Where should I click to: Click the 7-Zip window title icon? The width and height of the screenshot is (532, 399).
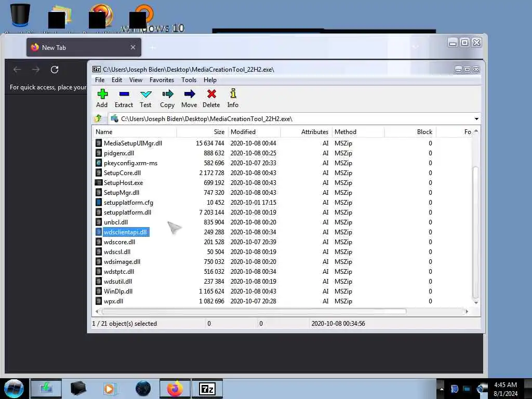click(x=97, y=69)
